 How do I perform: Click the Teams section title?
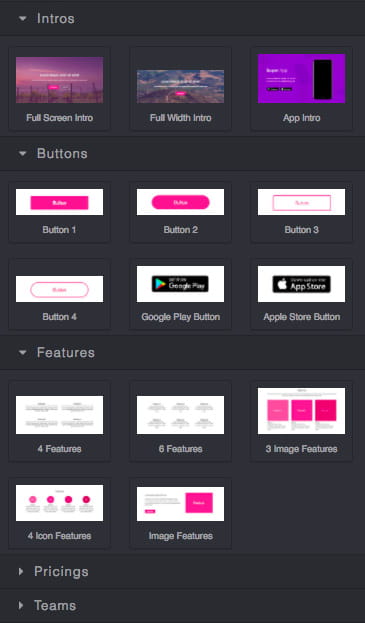[x=55, y=606]
